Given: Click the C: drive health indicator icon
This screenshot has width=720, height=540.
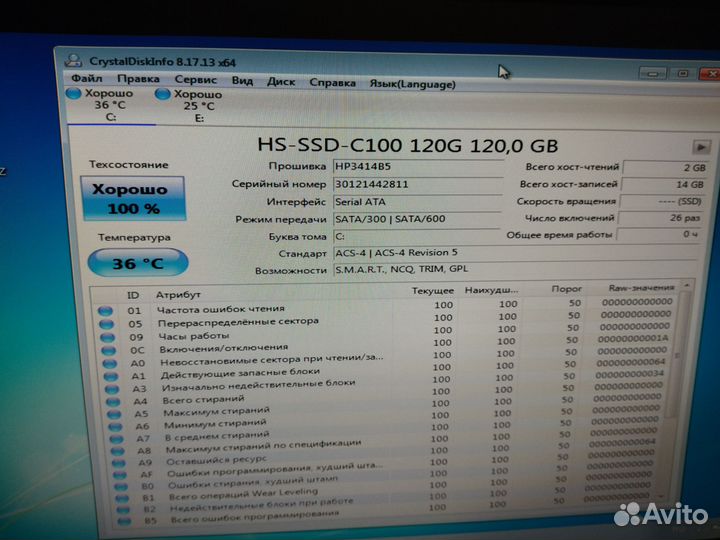Looking at the screenshot, I should coord(73,93).
